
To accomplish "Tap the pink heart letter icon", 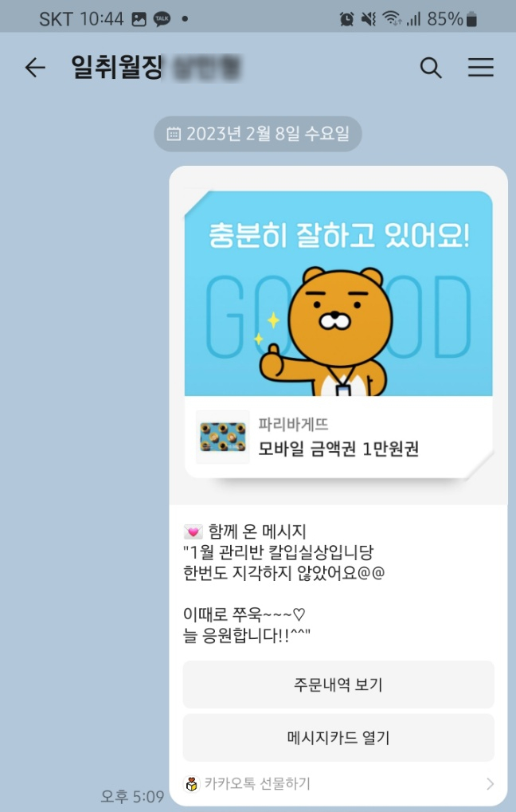I will pos(193,532).
